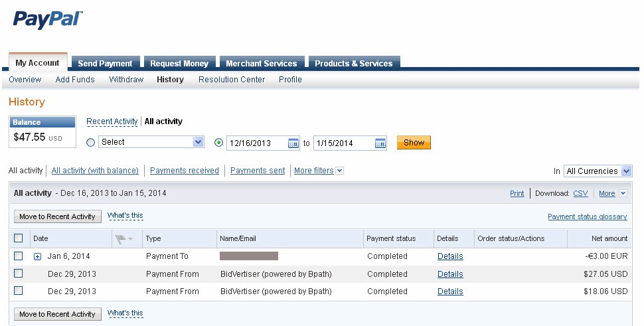This screenshot has height=326, width=644.
Task: Open the Merchant Services tab
Action: [261, 64]
